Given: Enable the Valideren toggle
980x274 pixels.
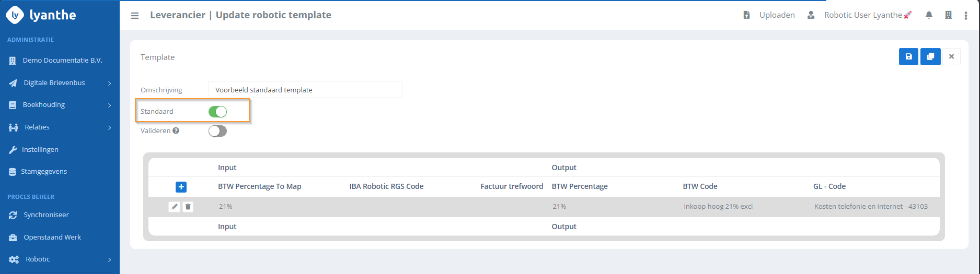Looking at the screenshot, I should coord(217,131).
